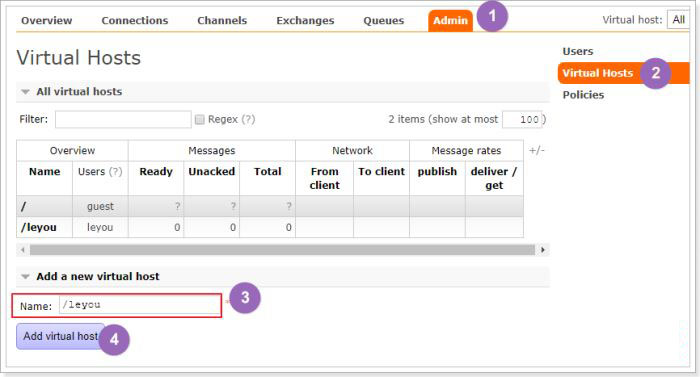Focus the virtual host Name input field
This screenshot has height=377, width=700.
(x=140, y=305)
